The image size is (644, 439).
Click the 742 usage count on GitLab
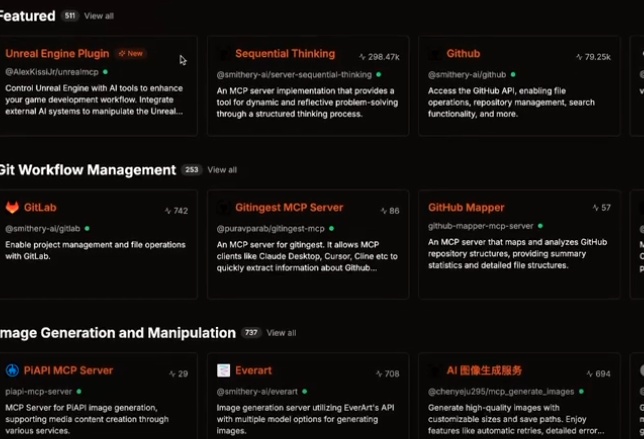coord(176,211)
